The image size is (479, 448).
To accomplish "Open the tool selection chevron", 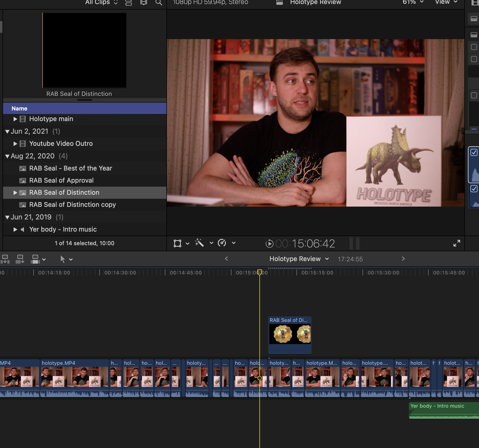I will click(x=71, y=259).
